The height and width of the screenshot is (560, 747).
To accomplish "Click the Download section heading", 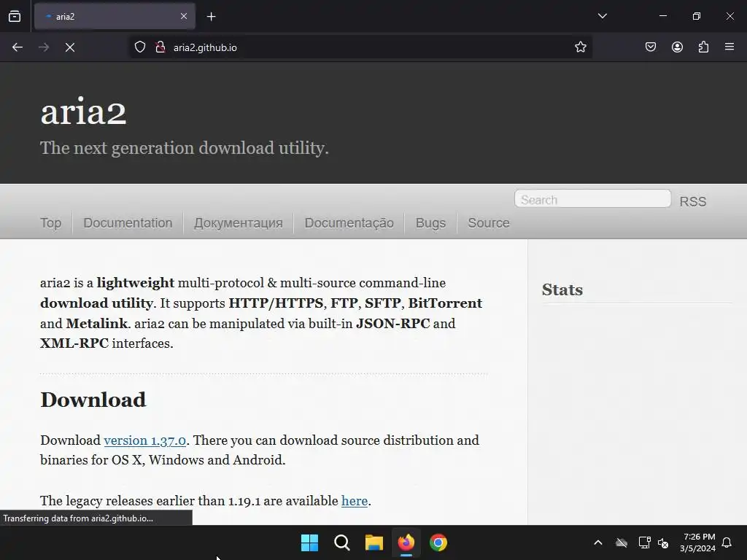I will (x=93, y=400).
